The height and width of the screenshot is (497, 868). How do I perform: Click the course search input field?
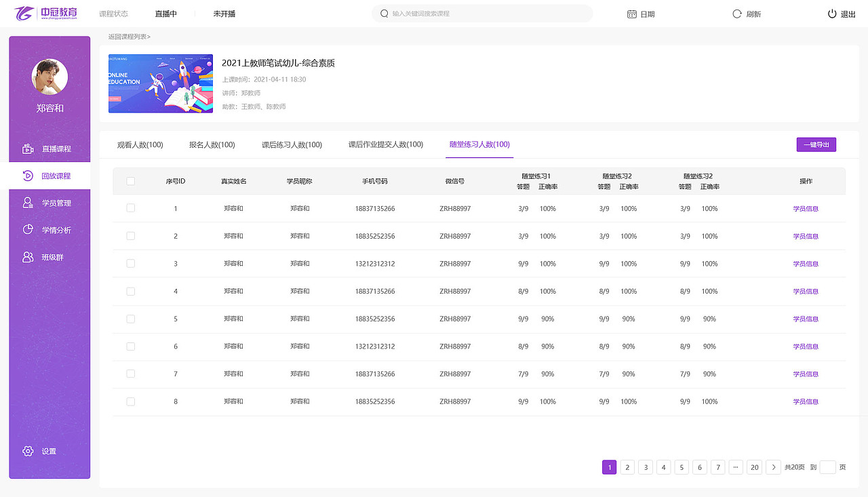[481, 13]
